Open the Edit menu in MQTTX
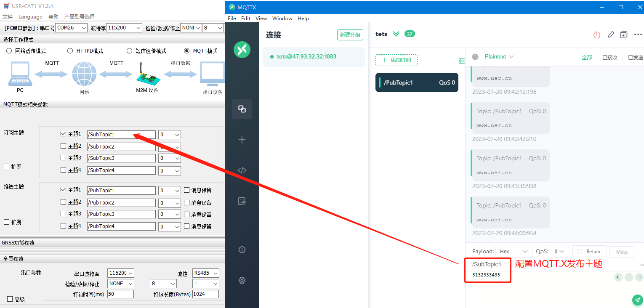 (246, 19)
